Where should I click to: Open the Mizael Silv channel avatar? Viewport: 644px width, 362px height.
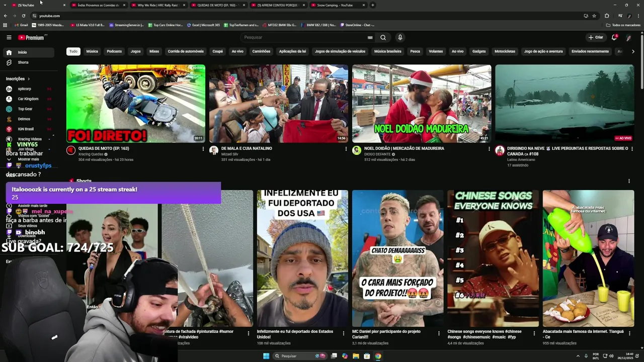click(214, 150)
